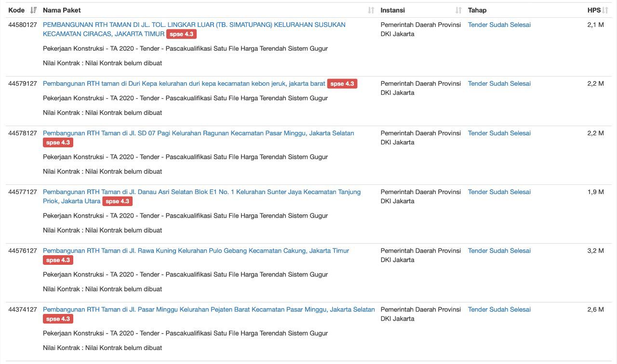The width and height of the screenshot is (617, 364).
Task: Click Tender Sudah Selesai for tender 44374127
Action: pyautogui.click(x=499, y=310)
